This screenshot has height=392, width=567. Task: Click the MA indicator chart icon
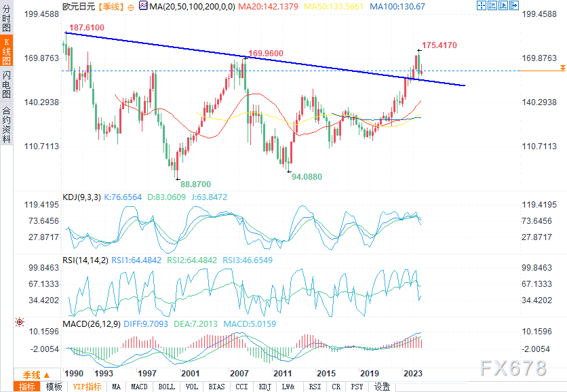coord(143,6)
